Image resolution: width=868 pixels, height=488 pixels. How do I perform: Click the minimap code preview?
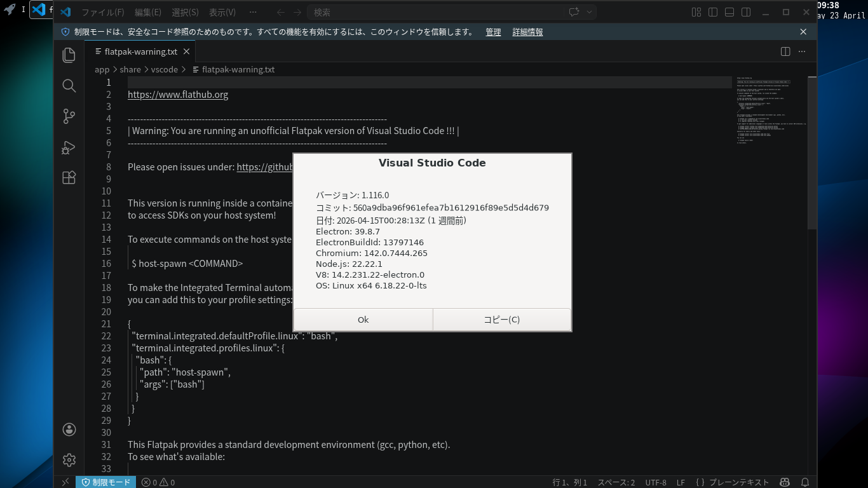770,110
